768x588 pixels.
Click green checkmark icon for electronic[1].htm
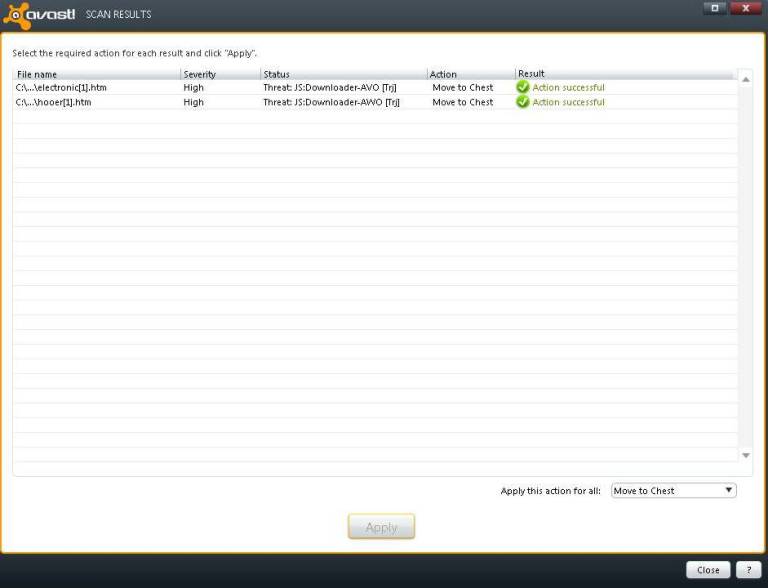tap(523, 87)
